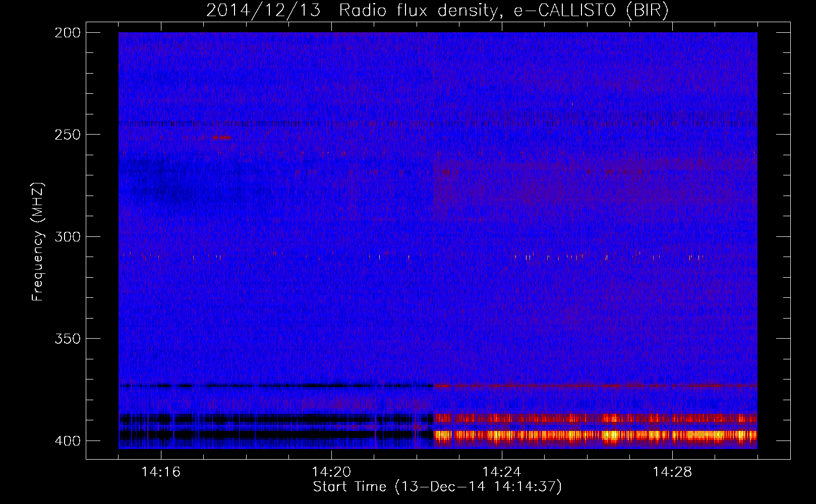Click the 'Start Time (13-Dec-14 14:14:37)' label
Screen dimensions: 816x504
[x=437, y=487]
